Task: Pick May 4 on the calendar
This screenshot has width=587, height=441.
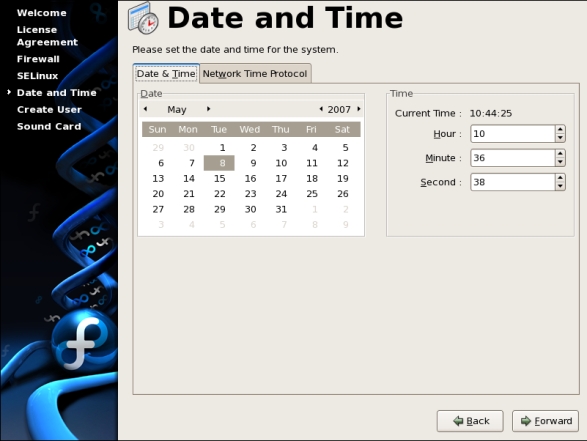Action: click(315, 147)
